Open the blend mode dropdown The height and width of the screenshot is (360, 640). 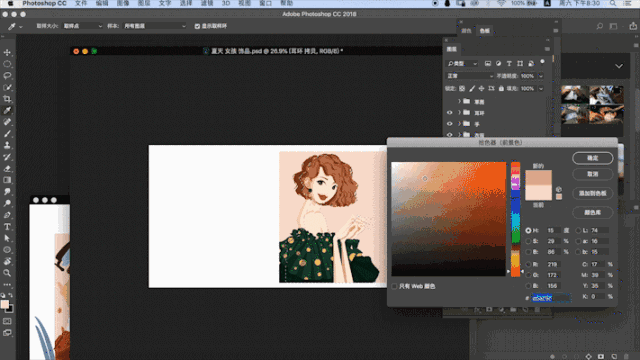(470, 76)
